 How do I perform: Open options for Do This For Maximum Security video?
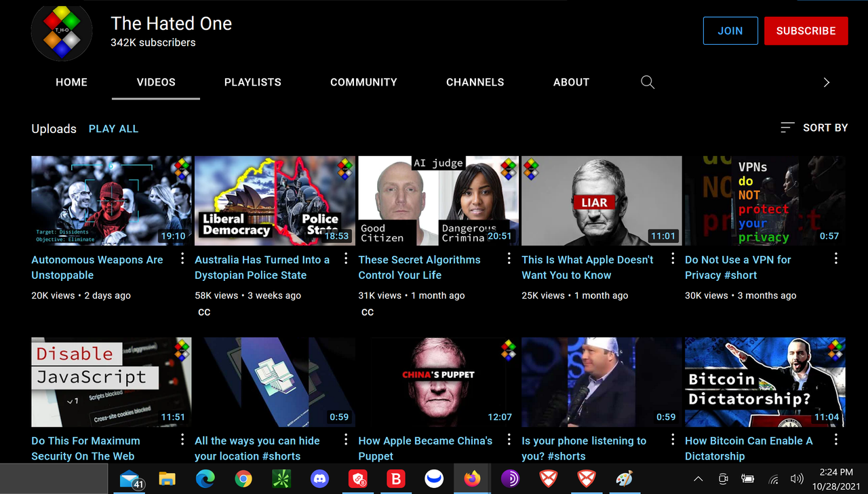pyautogui.click(x=182, y=440)
